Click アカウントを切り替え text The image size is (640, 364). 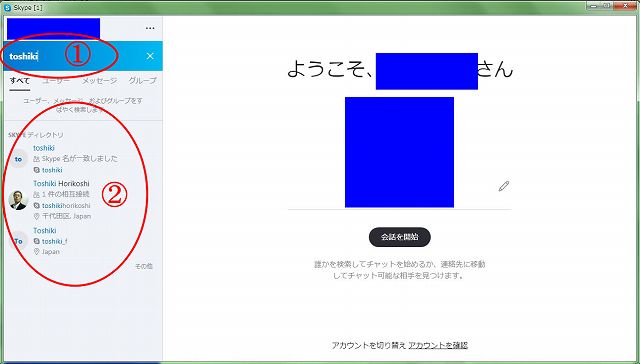[369, 345]
